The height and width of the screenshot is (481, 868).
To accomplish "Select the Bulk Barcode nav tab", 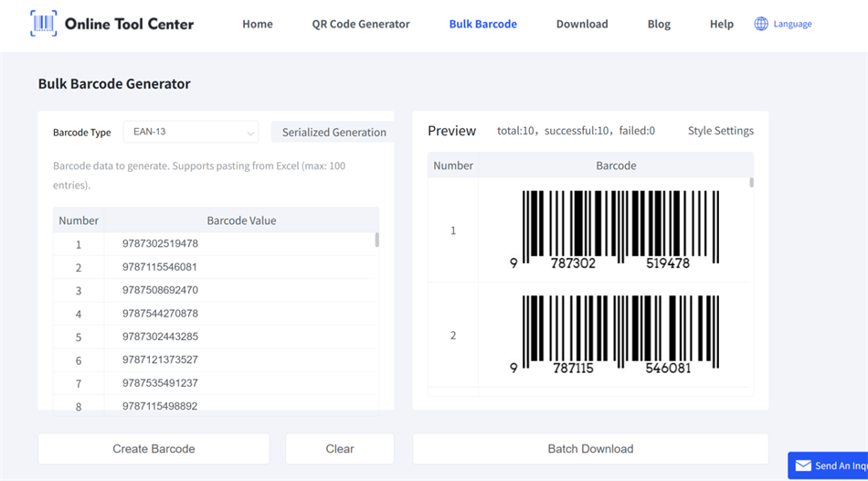I will 482,24.
